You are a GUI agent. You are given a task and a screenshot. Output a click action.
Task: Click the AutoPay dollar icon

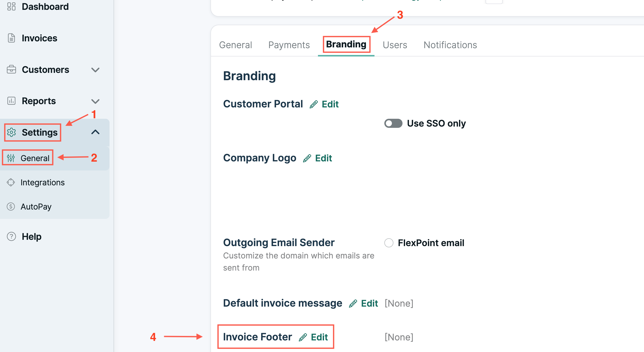tap(11, 207)
